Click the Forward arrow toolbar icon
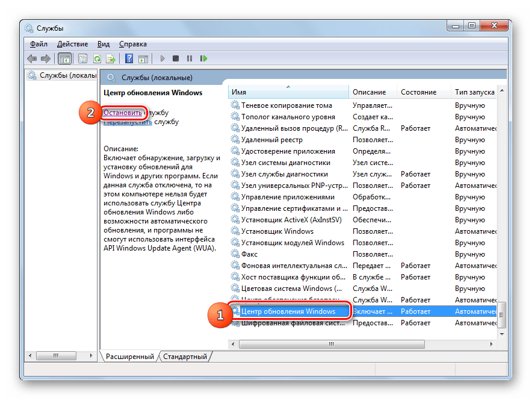The height and width of the screenshot is (400, 532). point(46,59)
